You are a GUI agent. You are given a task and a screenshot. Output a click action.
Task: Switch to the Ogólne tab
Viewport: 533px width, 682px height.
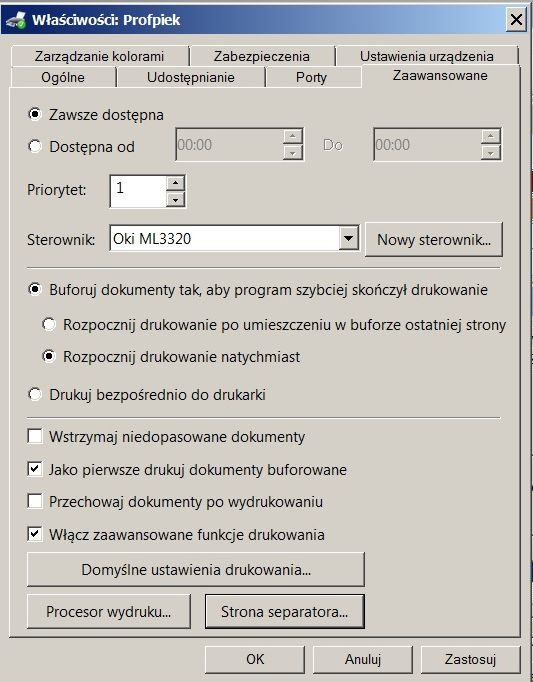pos(63,77)
